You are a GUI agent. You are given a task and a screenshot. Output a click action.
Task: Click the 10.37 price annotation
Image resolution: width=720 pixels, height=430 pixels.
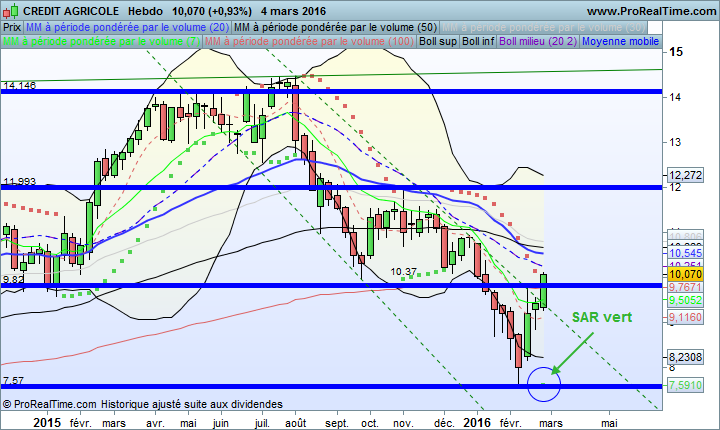403,272
